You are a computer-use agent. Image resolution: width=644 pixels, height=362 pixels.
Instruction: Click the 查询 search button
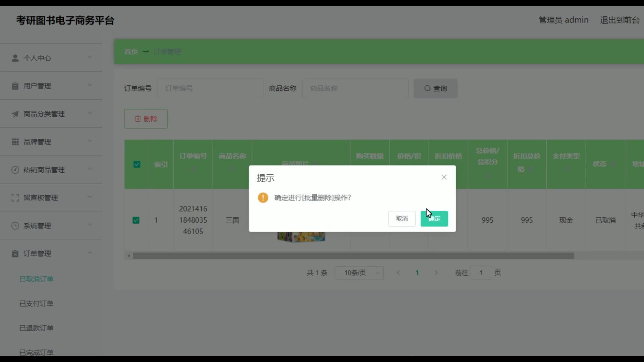pyautogui.click(x=435, y=88)
